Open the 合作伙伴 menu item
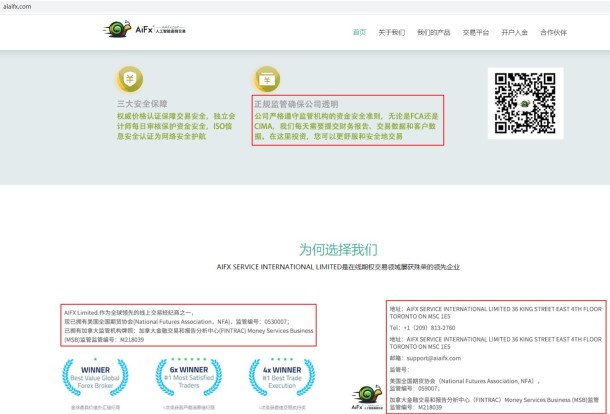 coord(553,32)
